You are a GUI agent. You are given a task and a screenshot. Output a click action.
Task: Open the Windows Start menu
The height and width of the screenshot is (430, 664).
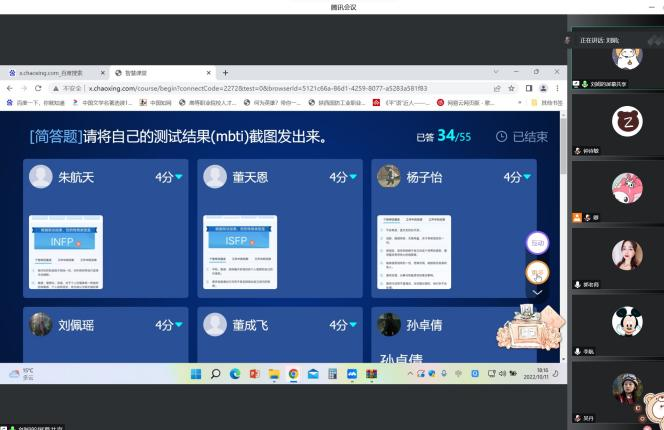coord(195,373)
